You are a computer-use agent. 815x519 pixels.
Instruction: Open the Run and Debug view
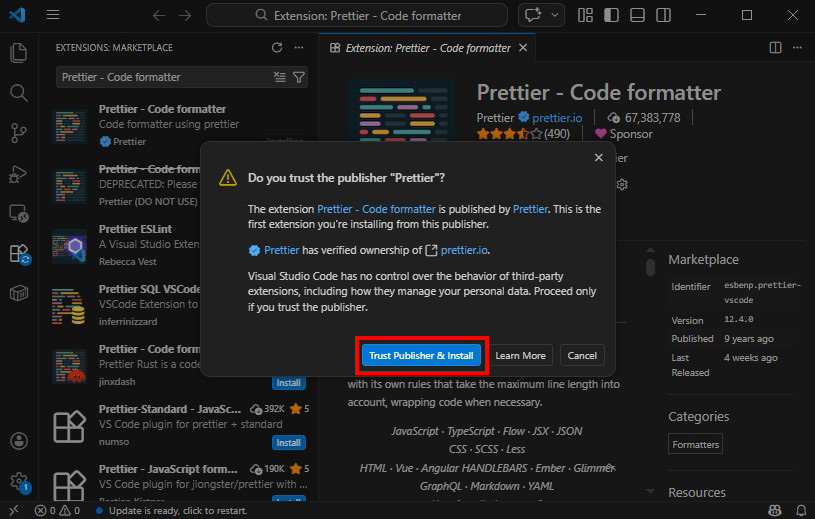pyautogui.click(x=18, y=173)
